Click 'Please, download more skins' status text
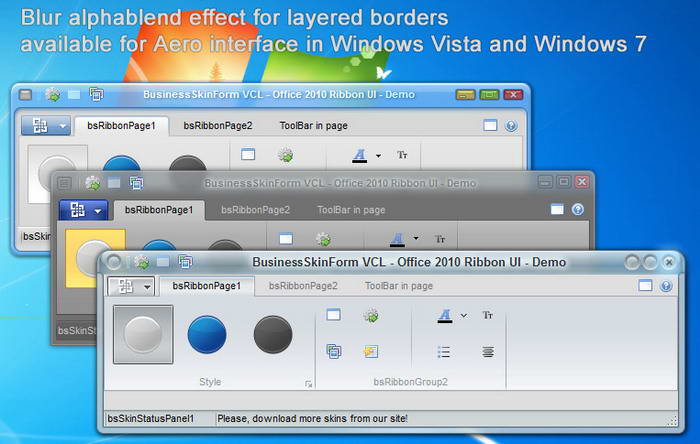Image resolution: width=700 pixels, height=444 pixels. click(x=312, y=419)
